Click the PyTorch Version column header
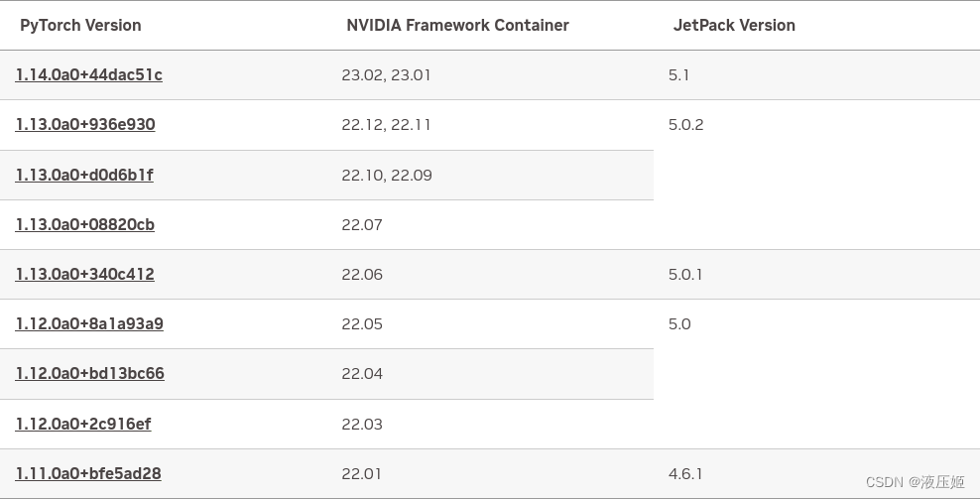The width and height of the screenshot is (980, 499). click(x=80, y=26)
